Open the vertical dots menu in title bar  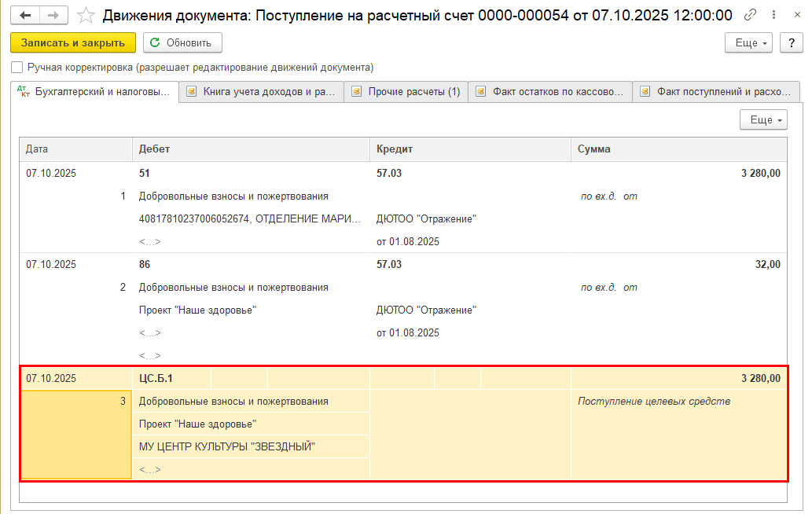tap(773, 16)
